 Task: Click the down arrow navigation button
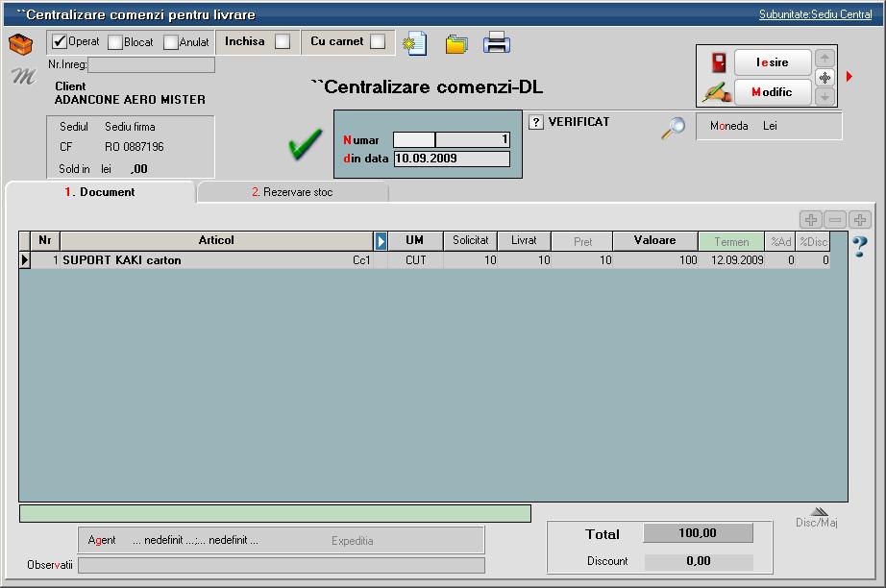pyautogui.click(x=824, y=97)
